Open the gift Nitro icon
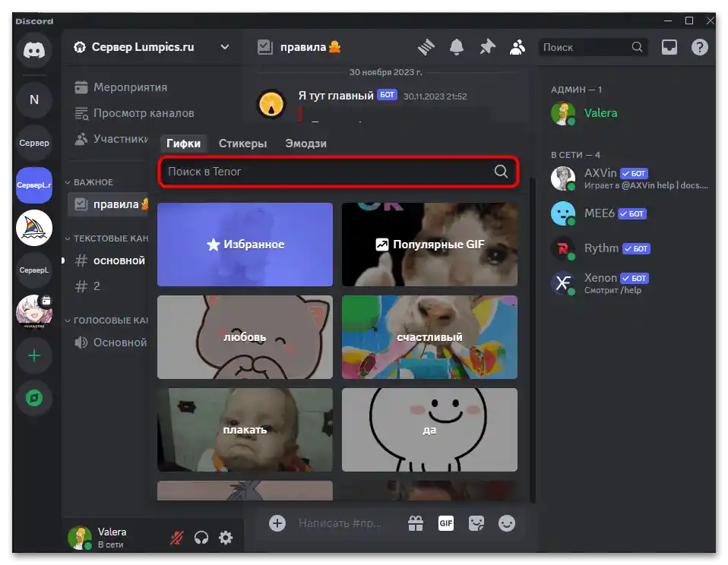The height and width of the screenshot is (565, 728). [x=415, y=523]
